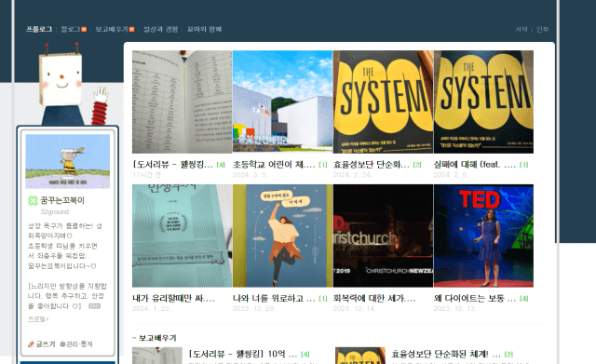
Task: Open the TED speaker thumbnail
Action: 483,236
